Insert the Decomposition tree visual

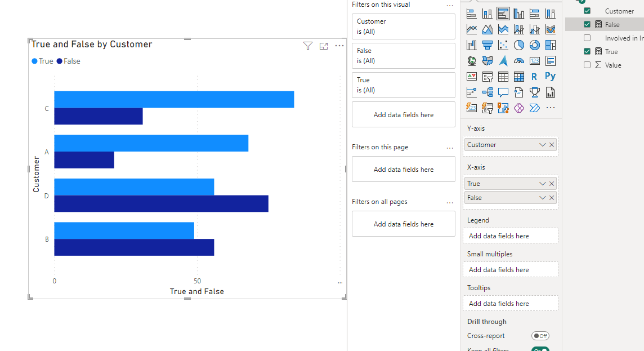coord(487,92)
